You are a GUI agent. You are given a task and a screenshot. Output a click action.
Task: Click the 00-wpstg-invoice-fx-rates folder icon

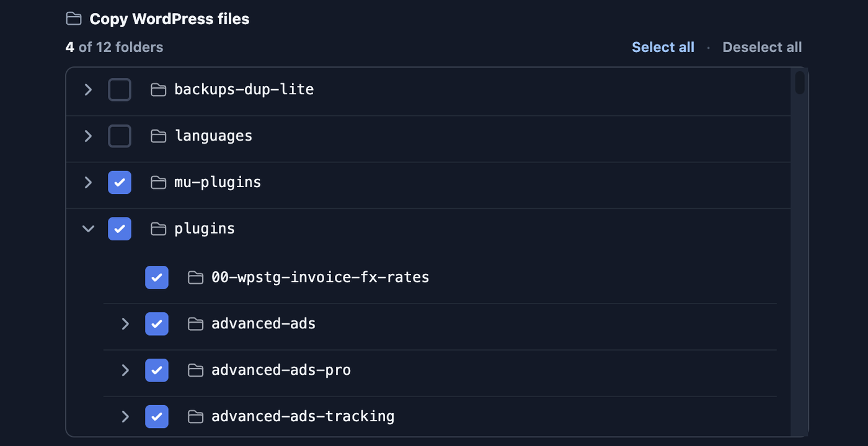click(x=196, y=278)
